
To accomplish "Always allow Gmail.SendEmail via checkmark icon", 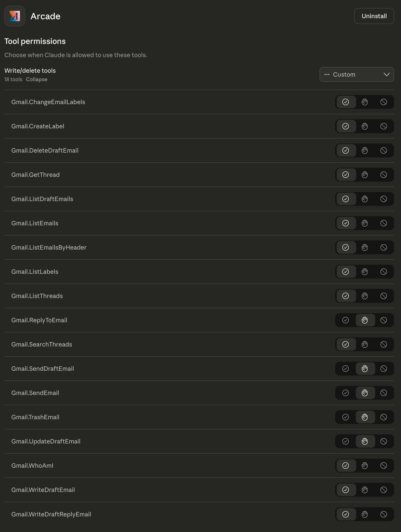I will (x=346, y=393).
